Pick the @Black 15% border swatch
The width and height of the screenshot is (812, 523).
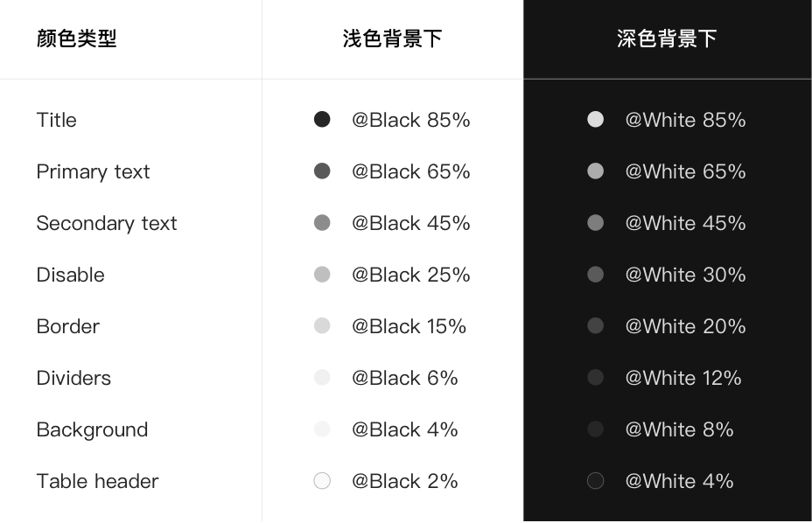point(322,325)
